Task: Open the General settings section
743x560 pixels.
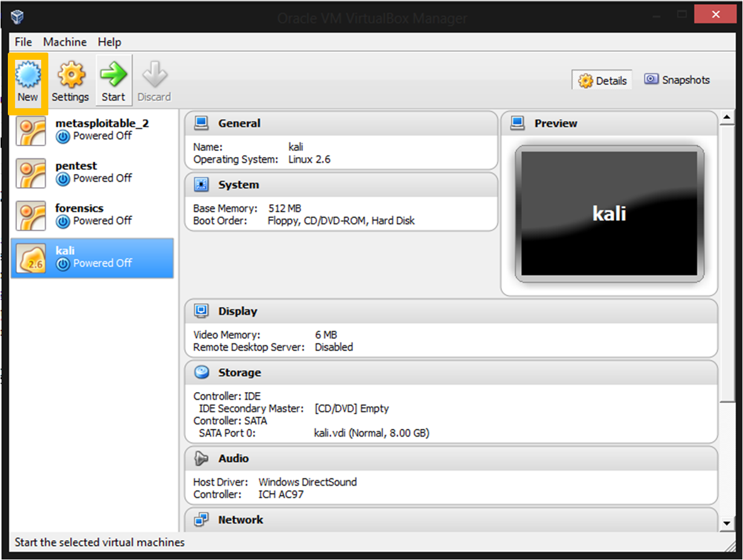Action: (240, 123)
